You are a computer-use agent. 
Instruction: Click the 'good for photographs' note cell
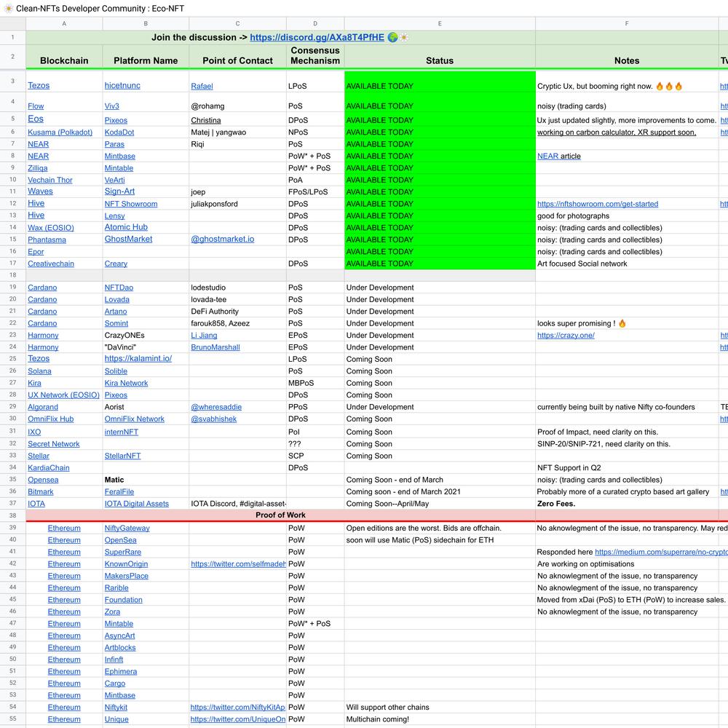click(x=627, y=216)
